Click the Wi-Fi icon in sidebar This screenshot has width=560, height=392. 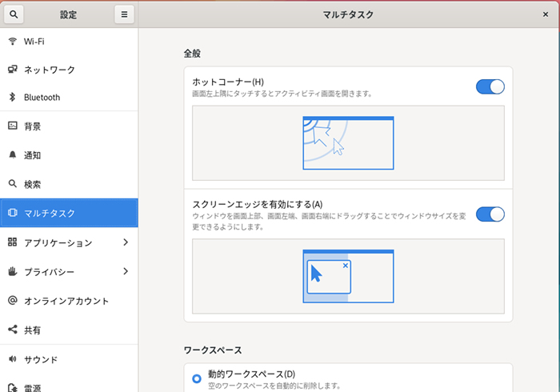click(x=12, y=42)
